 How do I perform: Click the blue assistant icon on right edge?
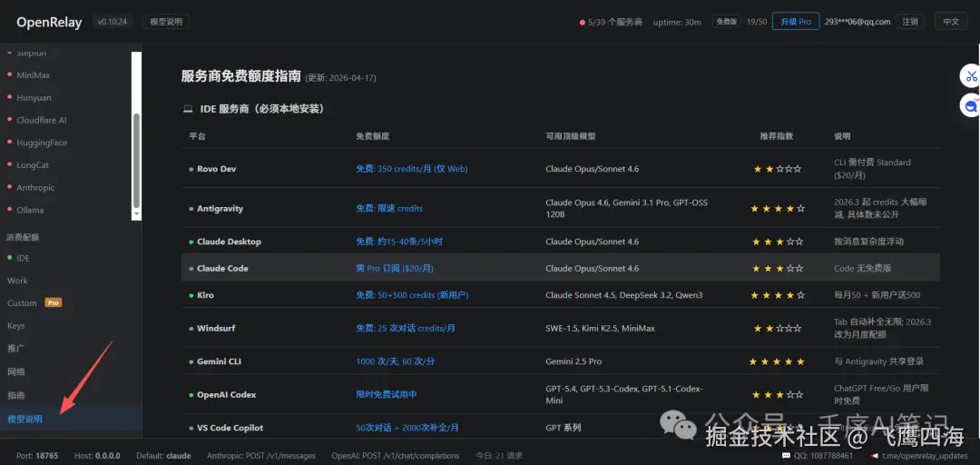pyautogui.click(x=971, y=105)
